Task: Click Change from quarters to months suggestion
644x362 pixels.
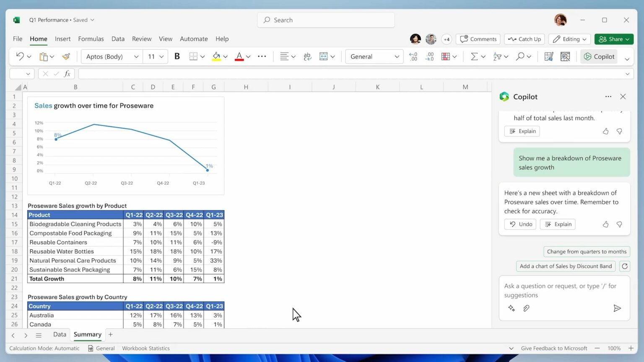Action: (x=586, y=251)
